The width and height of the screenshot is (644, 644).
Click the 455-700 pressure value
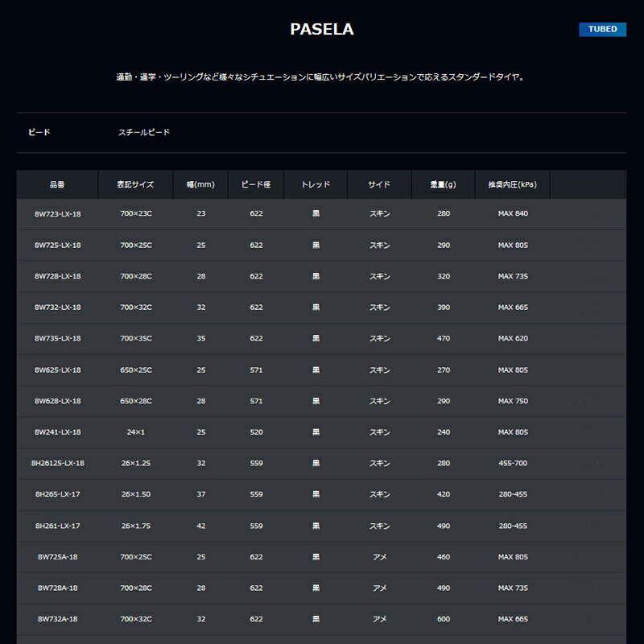pyautogui.click(x=513, y=464)
